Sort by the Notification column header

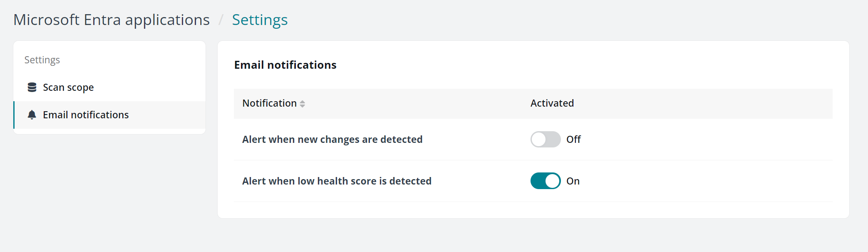click(270, 103)
